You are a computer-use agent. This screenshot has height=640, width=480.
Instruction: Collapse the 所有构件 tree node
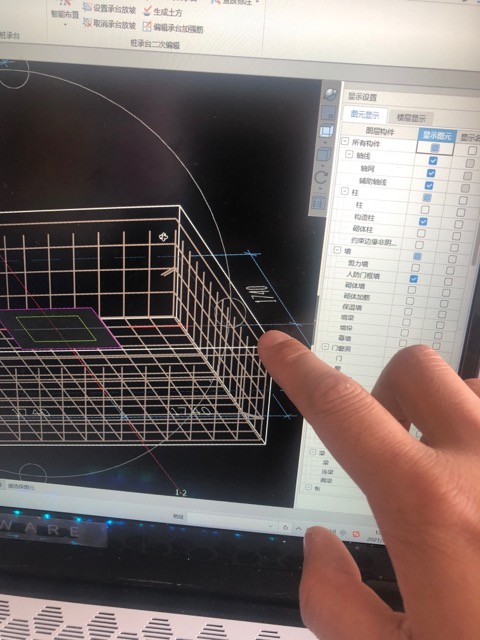pos(345,141)
